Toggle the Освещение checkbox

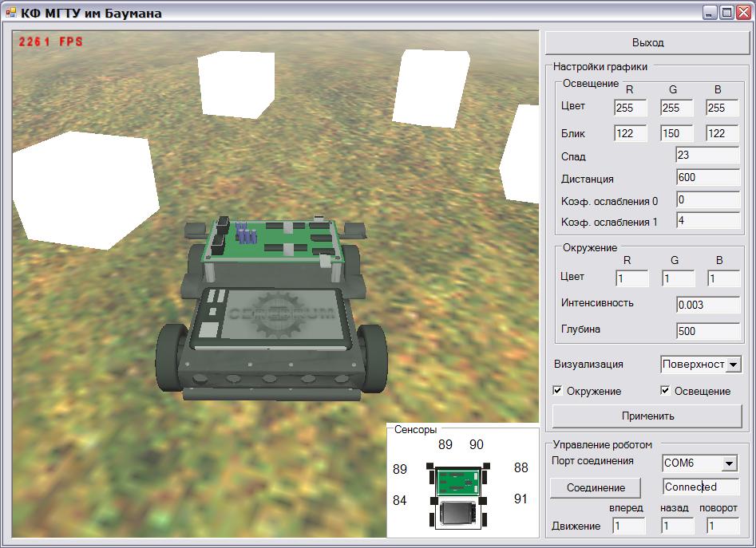666,391
